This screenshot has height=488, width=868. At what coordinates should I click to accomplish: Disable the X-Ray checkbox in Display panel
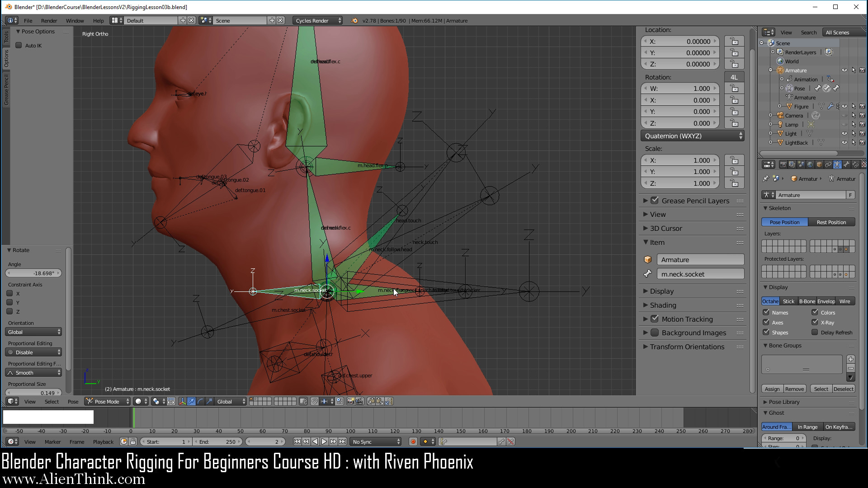coord(815,322)
